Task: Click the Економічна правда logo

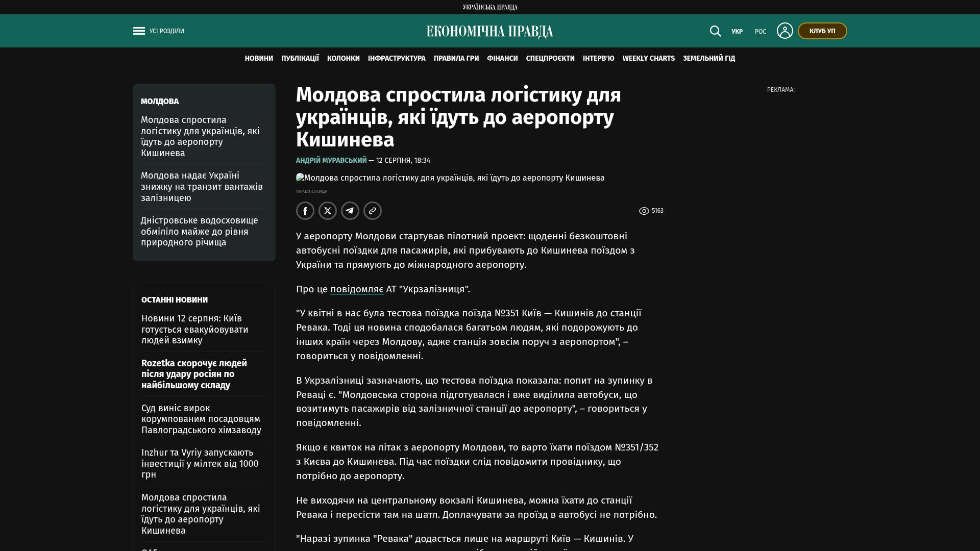Action: 490,32
